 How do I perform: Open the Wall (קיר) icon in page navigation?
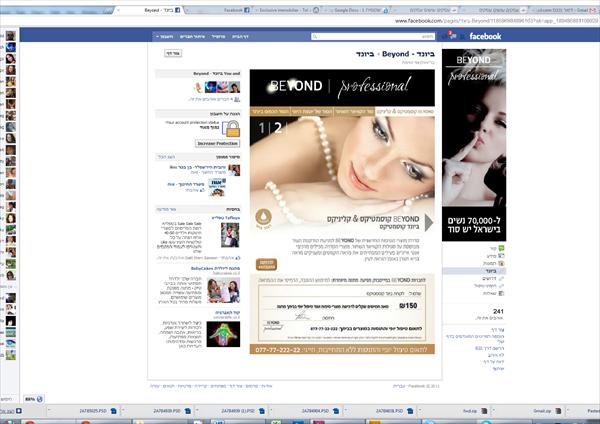coord(501,249)
